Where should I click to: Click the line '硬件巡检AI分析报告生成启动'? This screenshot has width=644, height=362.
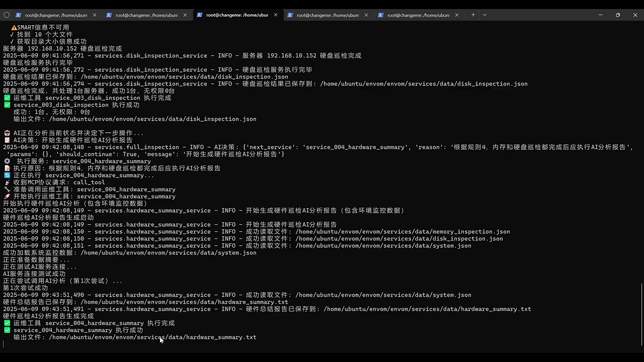point(48,218)
